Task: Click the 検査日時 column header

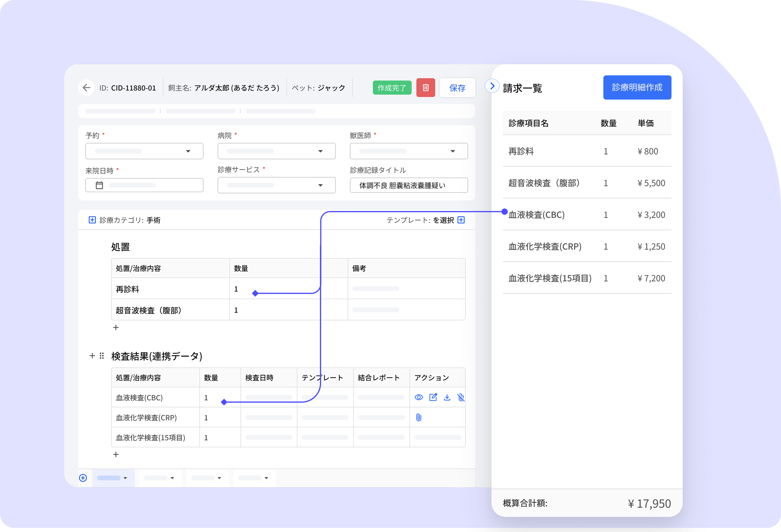Action: (259, 377)
